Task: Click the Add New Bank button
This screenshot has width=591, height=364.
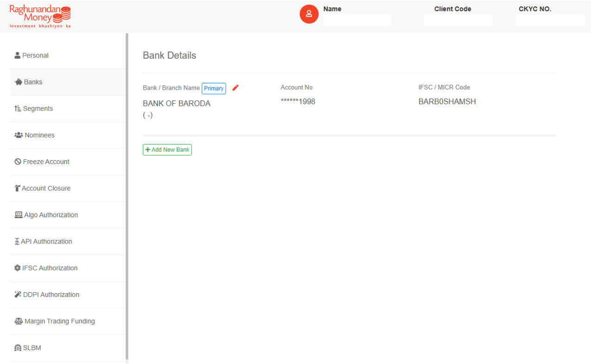Action: [167, 150]
